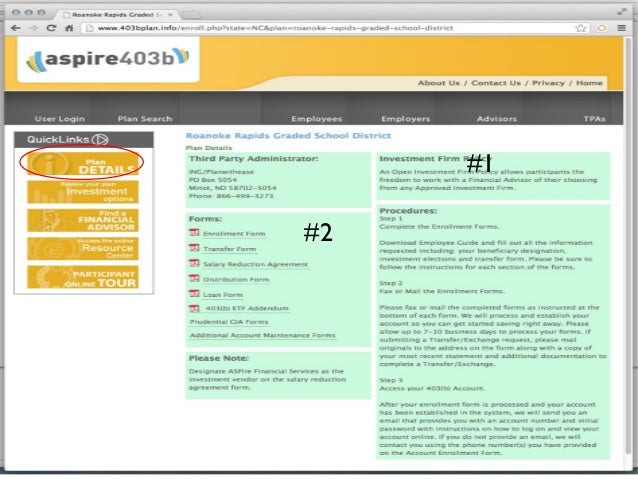Click the Third Party Administrator heading
The height and width of the screenshot is (479, 638).
tap(253, 159)
